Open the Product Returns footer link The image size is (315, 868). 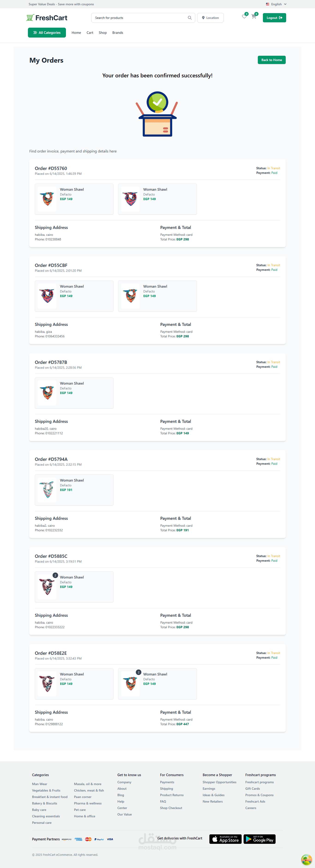click(172, 795)
